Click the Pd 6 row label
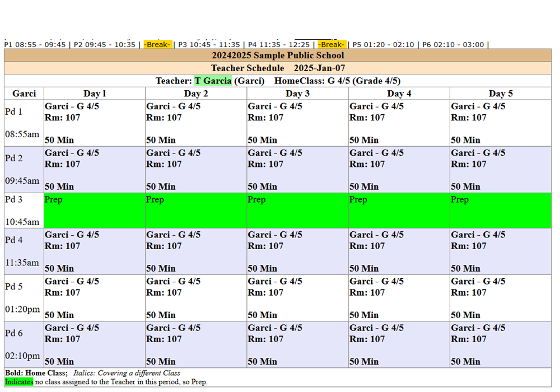This screenshot has height=392, width=560. coord(14,333)
